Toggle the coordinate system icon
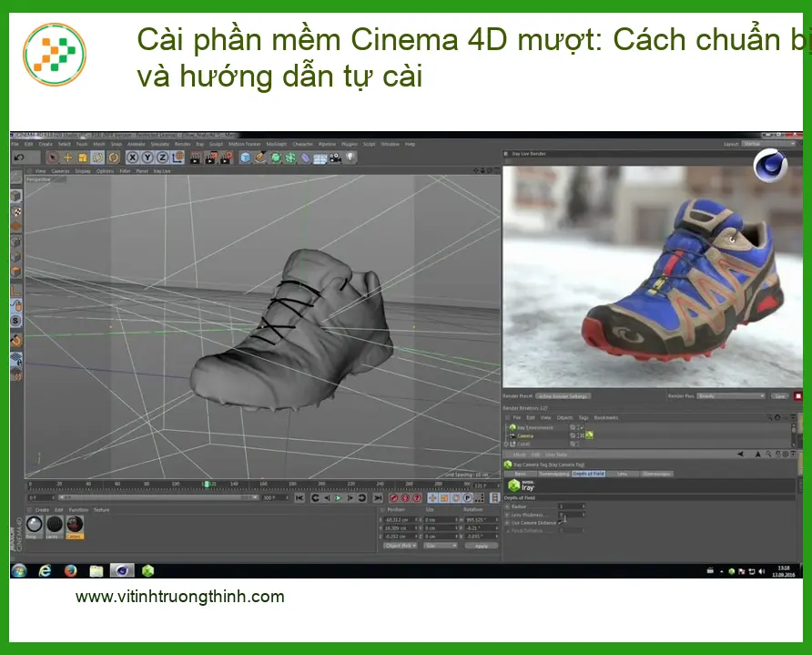This screenshot has height=655, width=812. point(178,158)
